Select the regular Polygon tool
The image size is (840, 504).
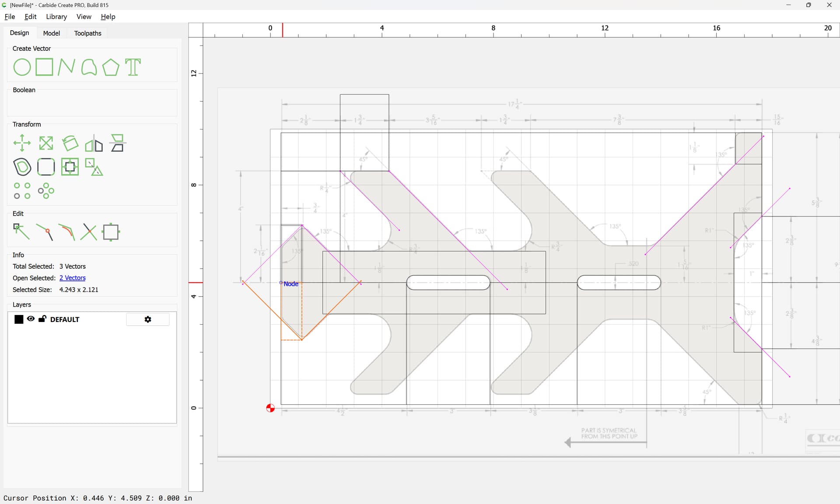(x=111, y=67)
